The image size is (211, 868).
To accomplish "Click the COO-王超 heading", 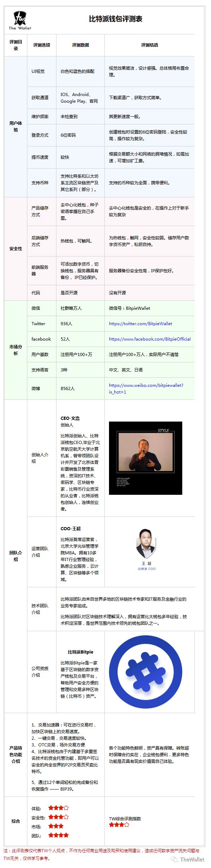I will pos(70,528).
